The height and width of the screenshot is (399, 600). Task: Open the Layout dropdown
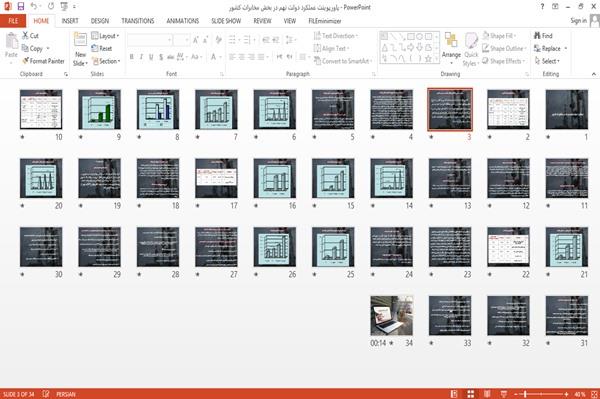tap(105, 36)
